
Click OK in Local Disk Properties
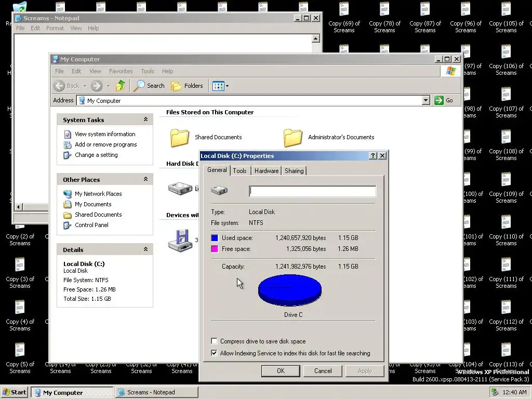pyautogui.click(x=281, y=371)
